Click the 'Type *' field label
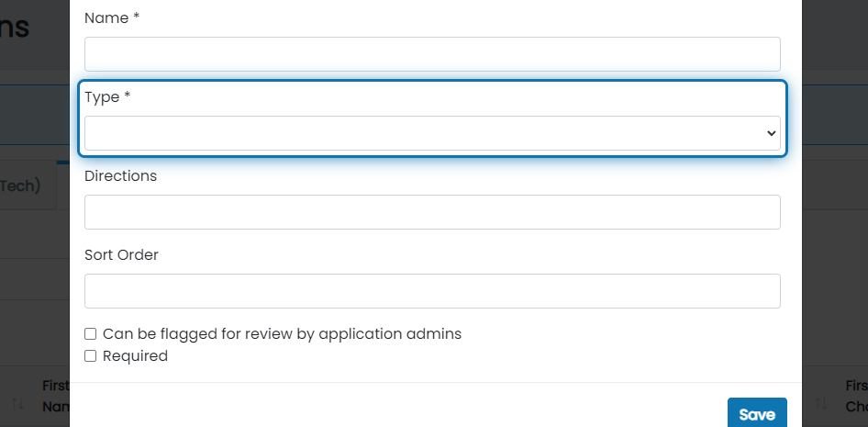The width and height of the screenshot is (868, 427). [107, 97]
